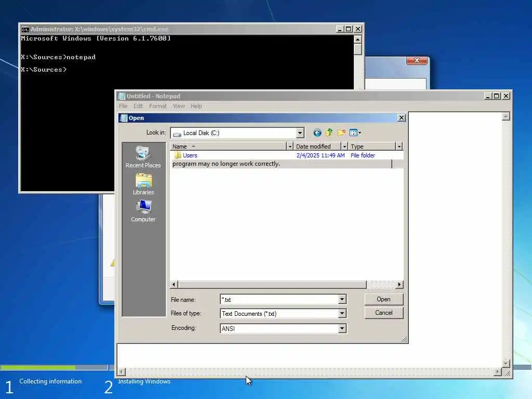The width and height of the screenshot is (532, 399).
Task: Click the 'X:\Sources>' prompt line in cmd
Action: (x=44, y=70)
